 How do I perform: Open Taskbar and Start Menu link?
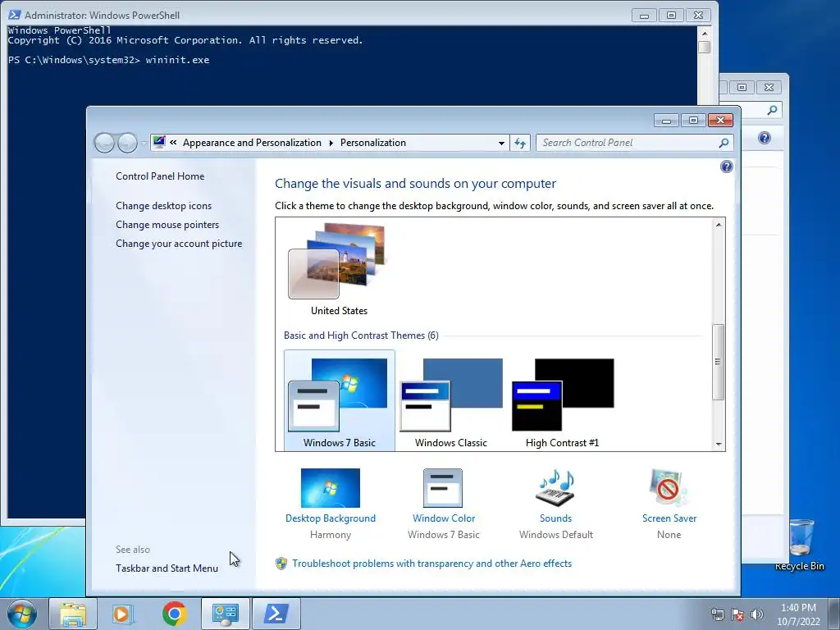[167, 568]
